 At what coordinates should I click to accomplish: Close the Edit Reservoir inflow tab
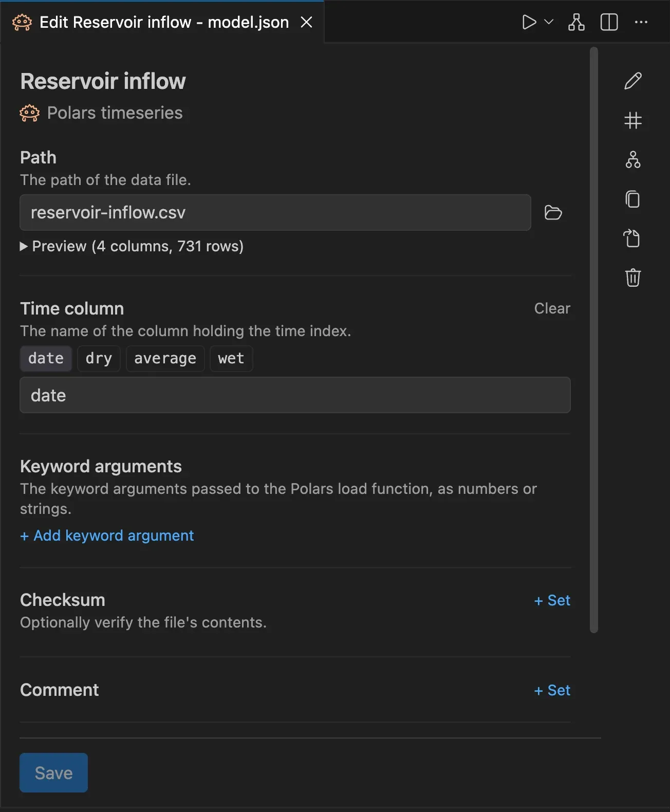(306, 22)
